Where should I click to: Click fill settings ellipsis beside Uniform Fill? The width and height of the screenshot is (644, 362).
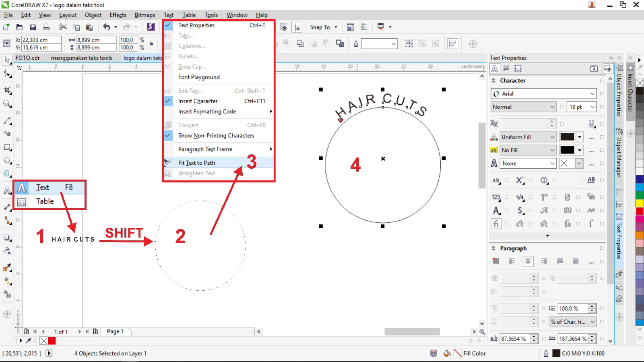(x=591, y=137)
